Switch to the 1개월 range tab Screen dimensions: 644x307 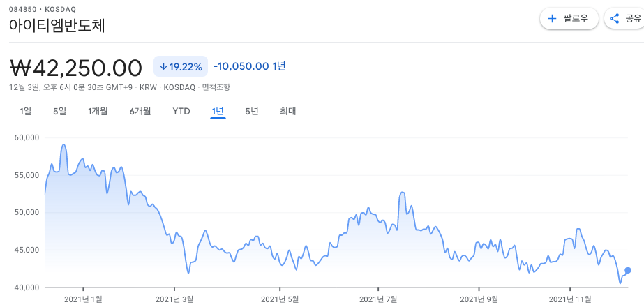(x=98, y=111)
